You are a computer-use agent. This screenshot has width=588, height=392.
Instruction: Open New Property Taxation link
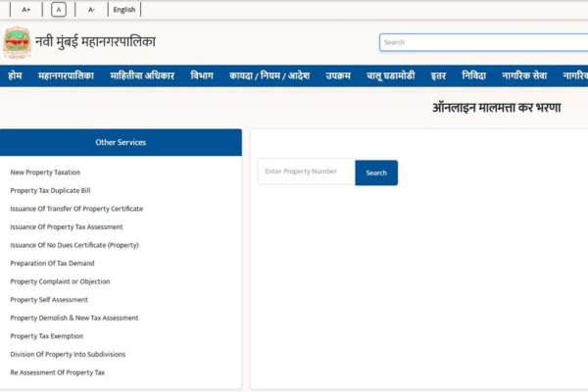pyautogui.click(x=45, y=172)
